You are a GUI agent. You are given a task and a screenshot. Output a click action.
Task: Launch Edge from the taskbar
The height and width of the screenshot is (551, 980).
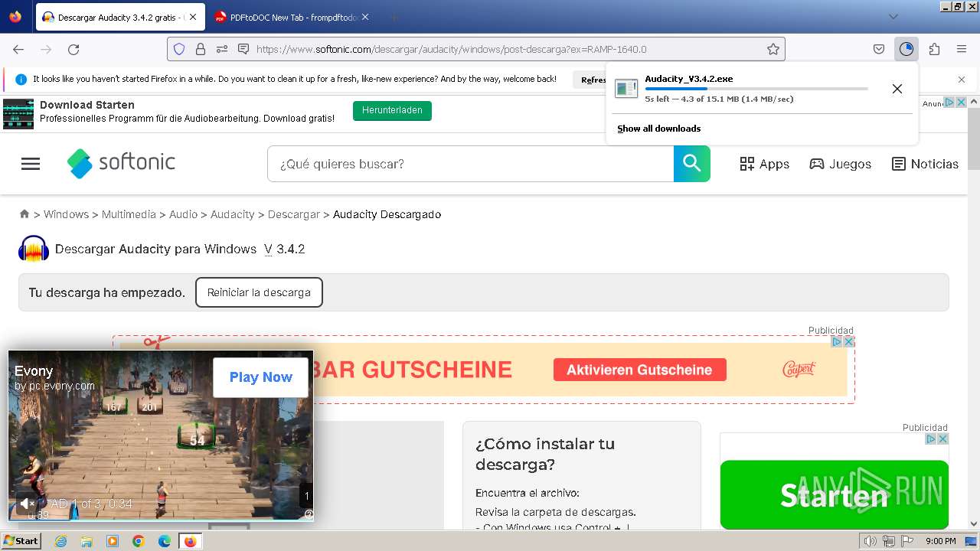click(x=165, y=541)
